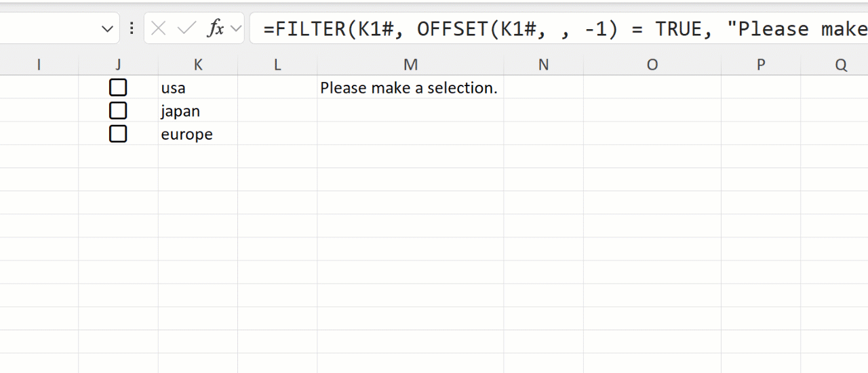Select column P header
Image resolution: width=868 pixels, height=373 pixels.
click(760, 64)
